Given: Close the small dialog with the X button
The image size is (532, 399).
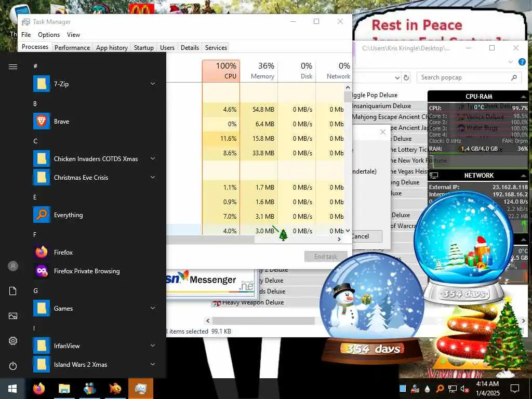Looking at the screenshot, I should pyautogui.click(x=383, y=132).
